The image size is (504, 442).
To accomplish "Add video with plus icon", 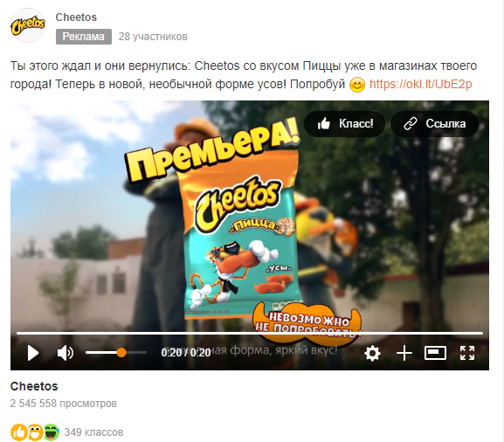I will tap(404, 353).
